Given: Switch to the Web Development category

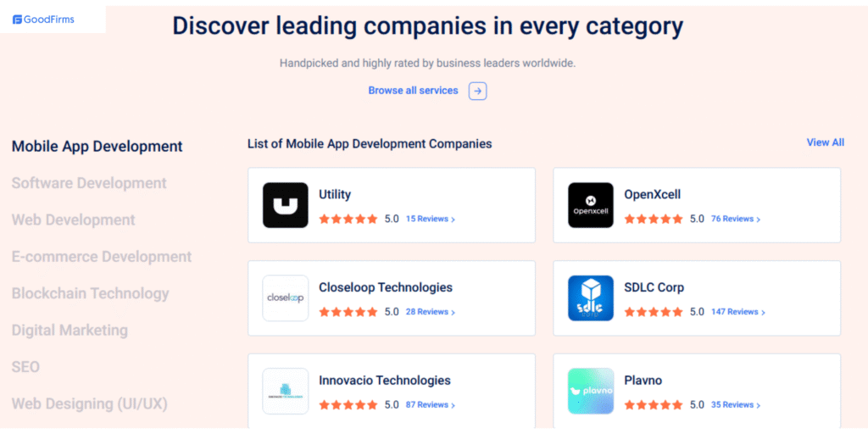Looking at the screenshot, I should click(x=74, y=220).
